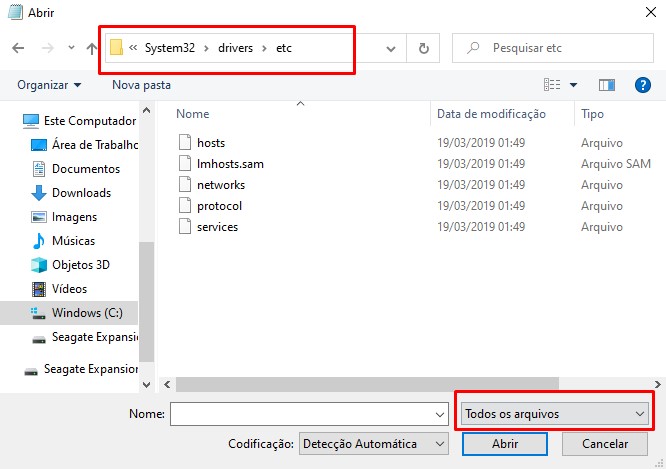
Task: Open Downloads in the sidebar
Action: [81, 193]
